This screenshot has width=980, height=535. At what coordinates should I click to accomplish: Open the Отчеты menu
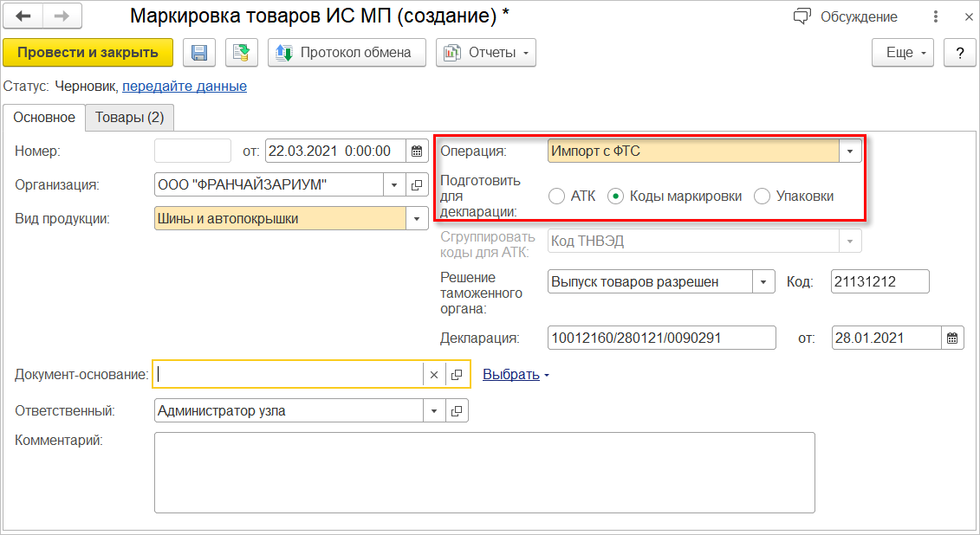coord(486,53)
